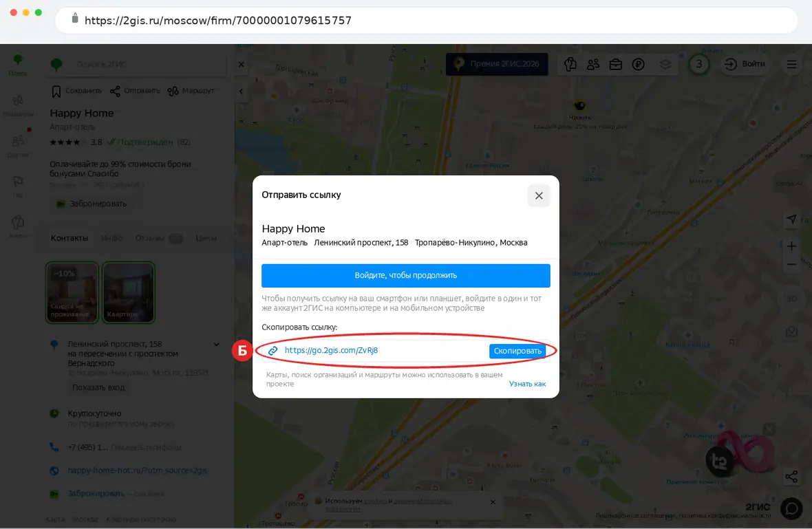Click the ruble icon in top toolbar
The width and height of the screenshot is (812, 529).
[x=639, y=64]
